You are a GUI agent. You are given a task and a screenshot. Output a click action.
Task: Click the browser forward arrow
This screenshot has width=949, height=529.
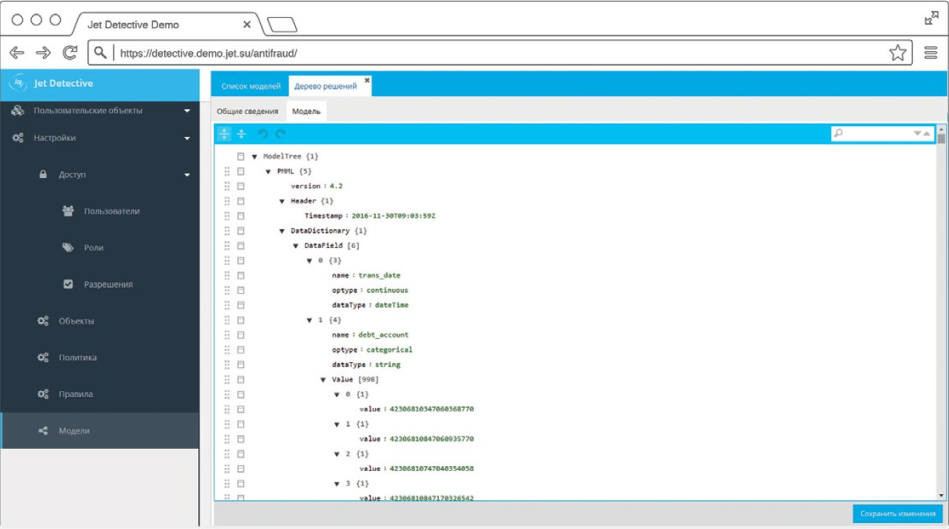click(43, 53)
